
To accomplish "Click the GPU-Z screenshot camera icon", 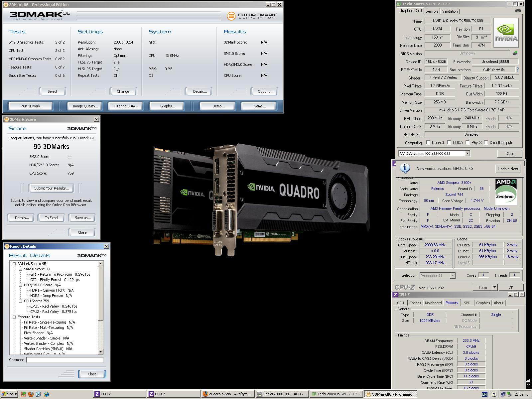I will [x=518, y=11].
